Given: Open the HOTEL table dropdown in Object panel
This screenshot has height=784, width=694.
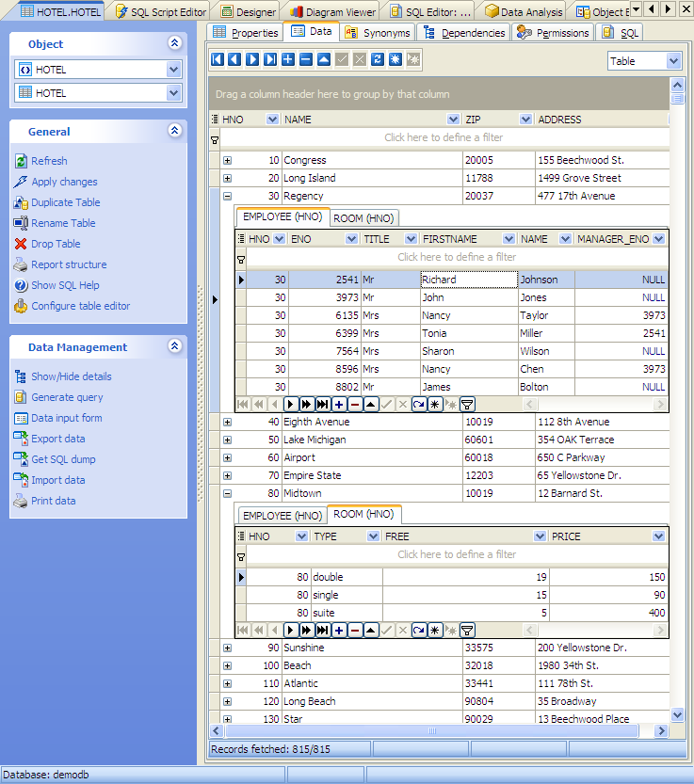Looking at the screenshot, I should 173,93.
